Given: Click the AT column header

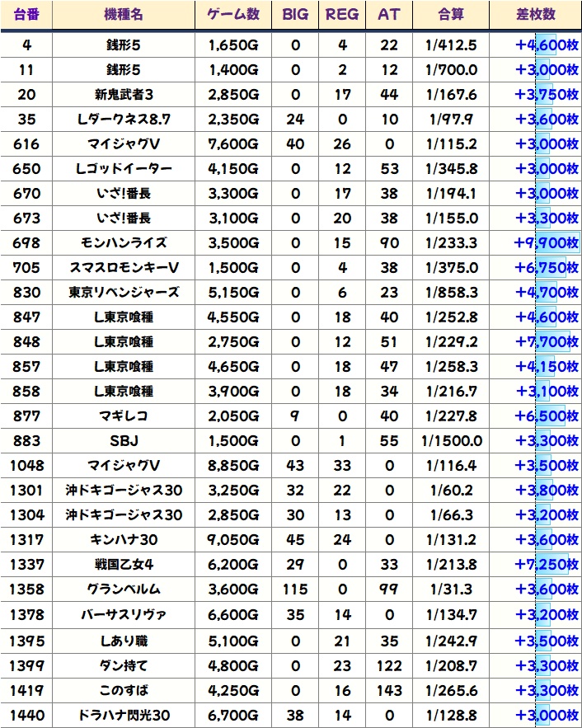Looking at the screenshot, I should point(388,15).
